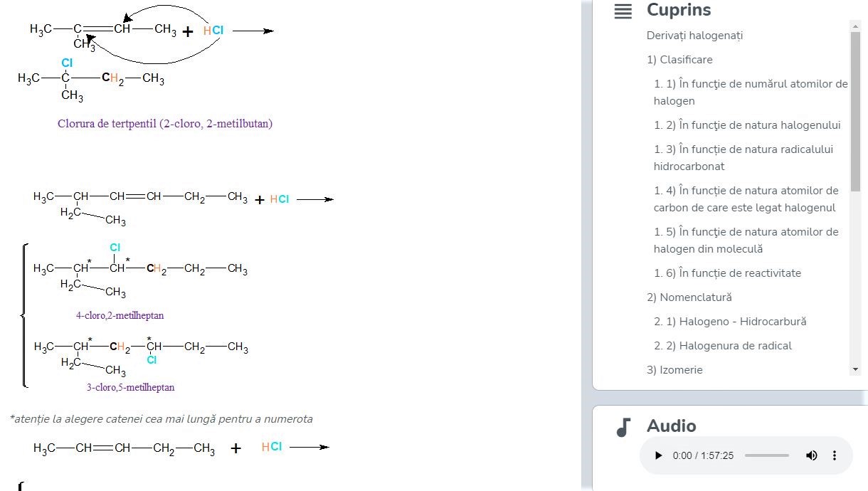Mute the audio player volume

point(811,455)
